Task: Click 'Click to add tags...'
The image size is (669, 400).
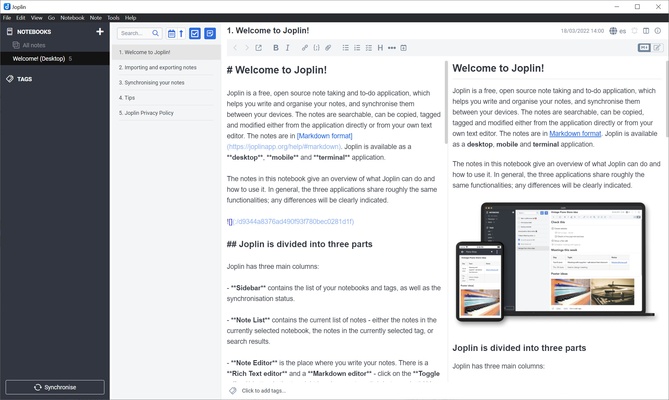Action: 264,391
